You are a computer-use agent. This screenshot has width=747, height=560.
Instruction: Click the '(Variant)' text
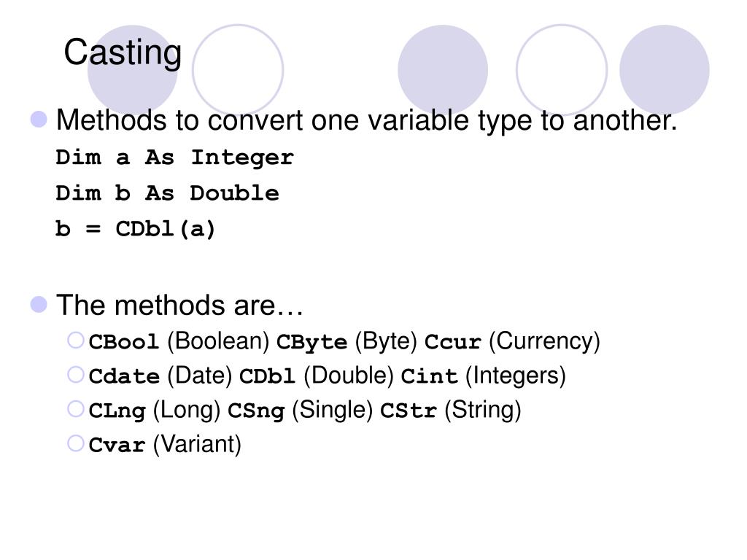pos(197,444)
